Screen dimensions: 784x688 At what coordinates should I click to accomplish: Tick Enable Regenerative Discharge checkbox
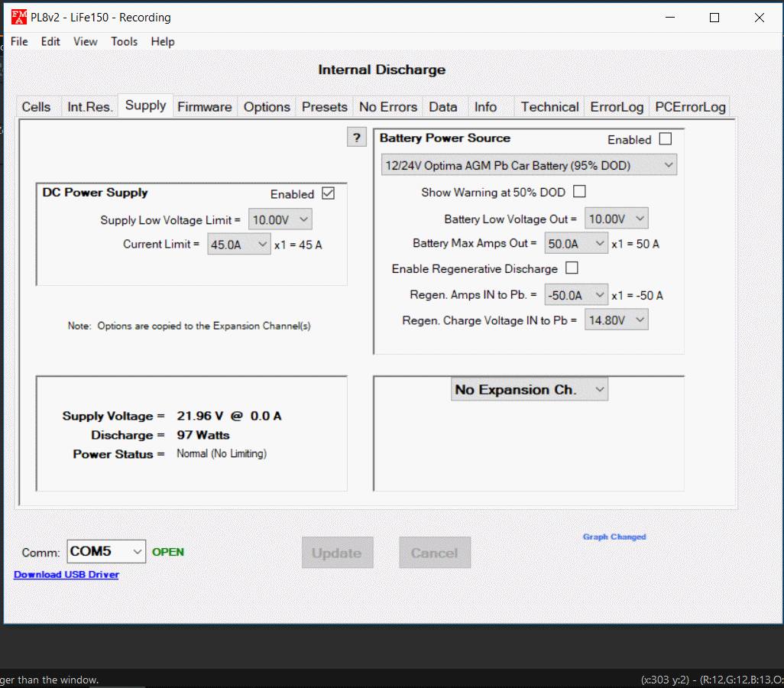click(x=572, y=268)
